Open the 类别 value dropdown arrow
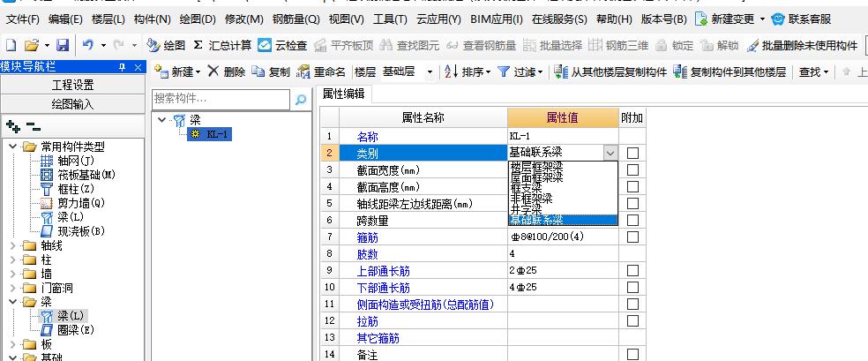868x361 pixels. [x=610, y=153]
